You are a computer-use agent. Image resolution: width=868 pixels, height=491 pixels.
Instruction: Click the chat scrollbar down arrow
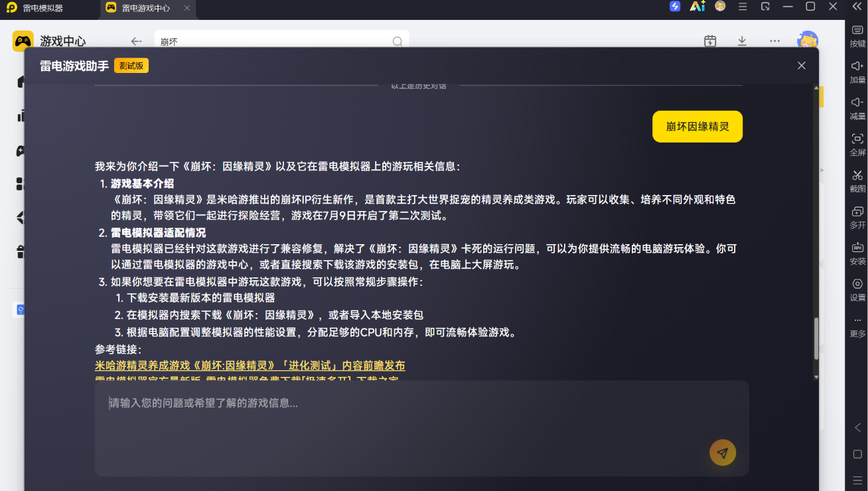(x=816, y=377)
